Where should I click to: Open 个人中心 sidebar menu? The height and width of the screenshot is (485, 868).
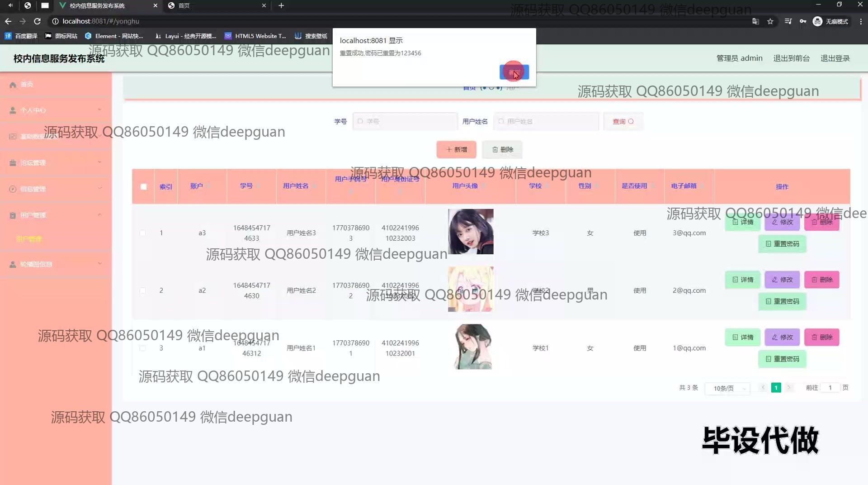coord(56,110)
